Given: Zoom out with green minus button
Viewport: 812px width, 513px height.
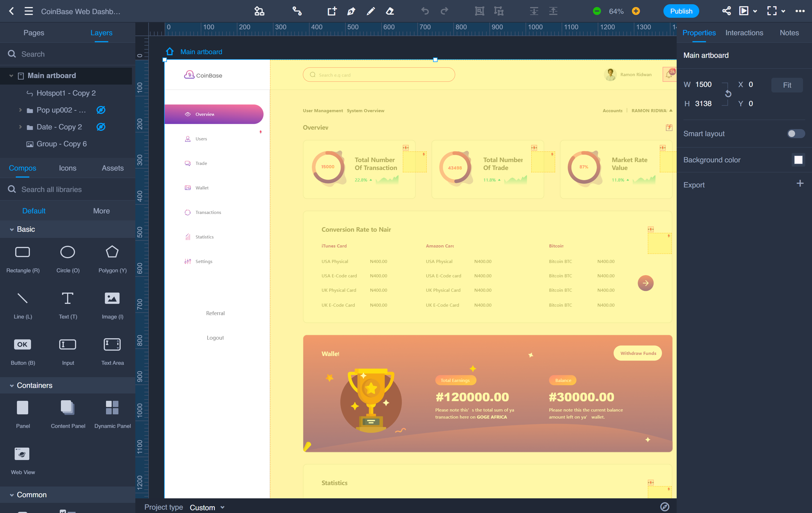Looking at the screenshot, I should point(597,11).
